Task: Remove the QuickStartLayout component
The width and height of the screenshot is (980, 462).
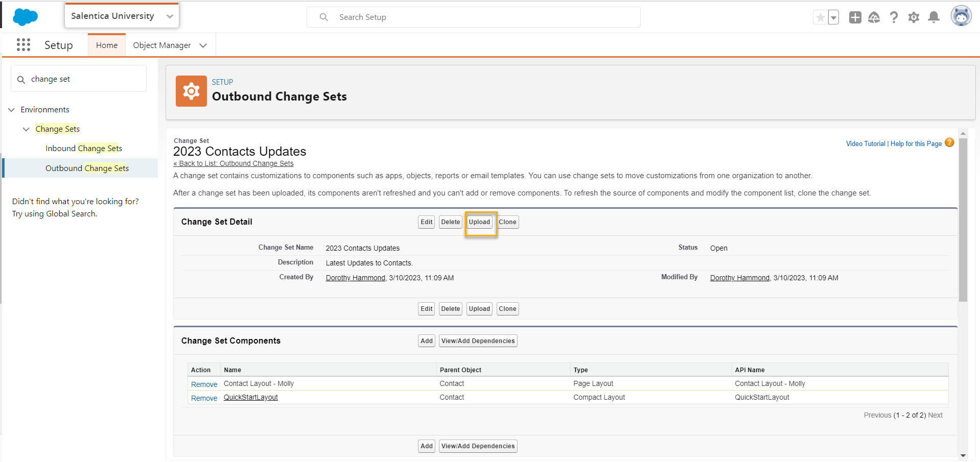Action: (x=204, y=398)
